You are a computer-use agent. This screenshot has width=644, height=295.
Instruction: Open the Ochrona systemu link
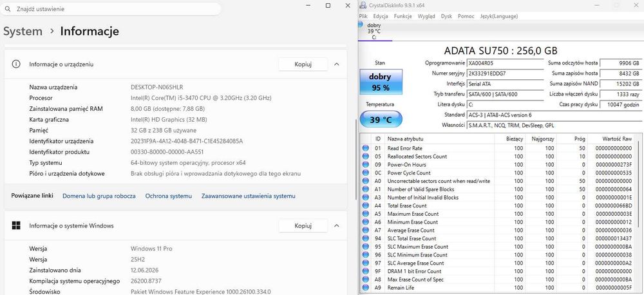point(168,196)
